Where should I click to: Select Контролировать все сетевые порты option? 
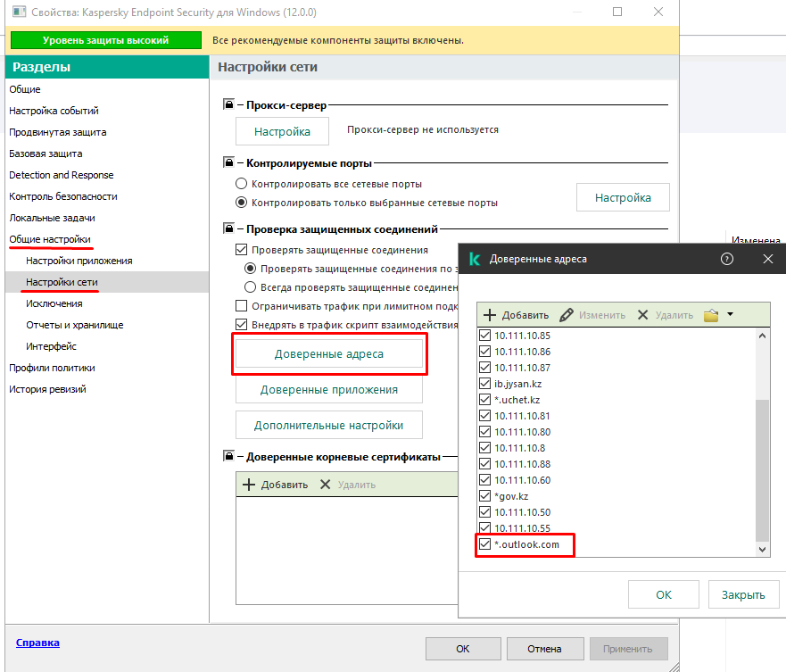(241, 184)
